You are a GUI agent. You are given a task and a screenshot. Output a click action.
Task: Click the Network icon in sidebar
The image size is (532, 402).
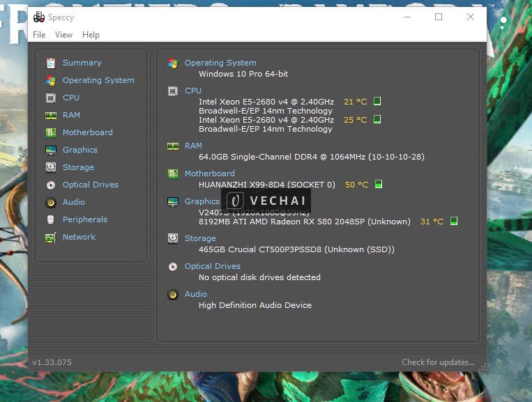50,237
